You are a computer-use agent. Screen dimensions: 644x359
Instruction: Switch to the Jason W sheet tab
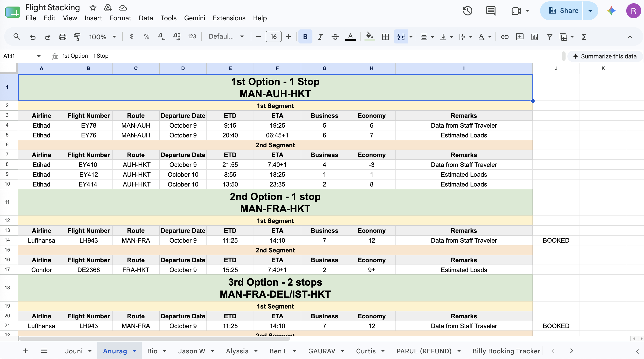tap(191, 351)
